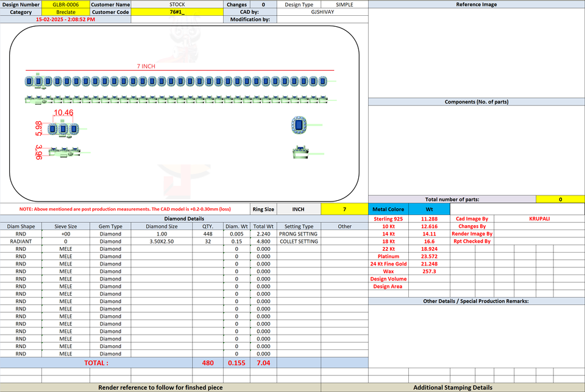This screenshot has width=585, height=392.
Task: Select the Changes By label cell
Action: pyautogui.click(x=472, y=226)
